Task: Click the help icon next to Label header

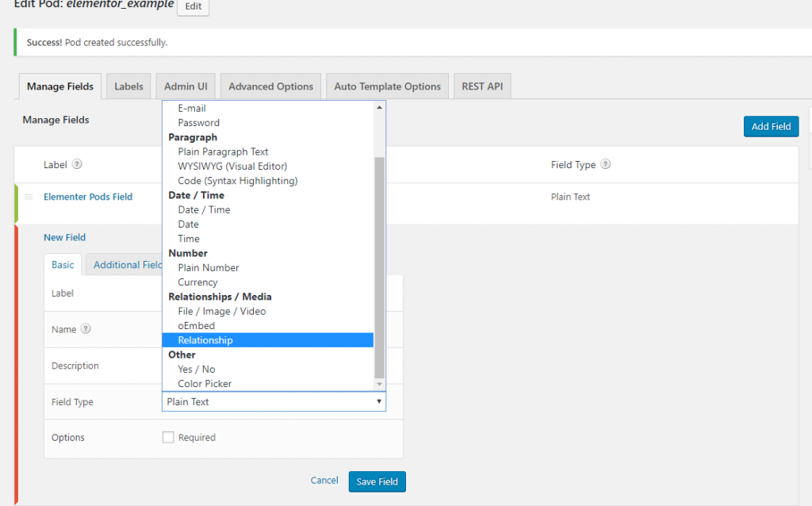Action: [x=77, y=165]
